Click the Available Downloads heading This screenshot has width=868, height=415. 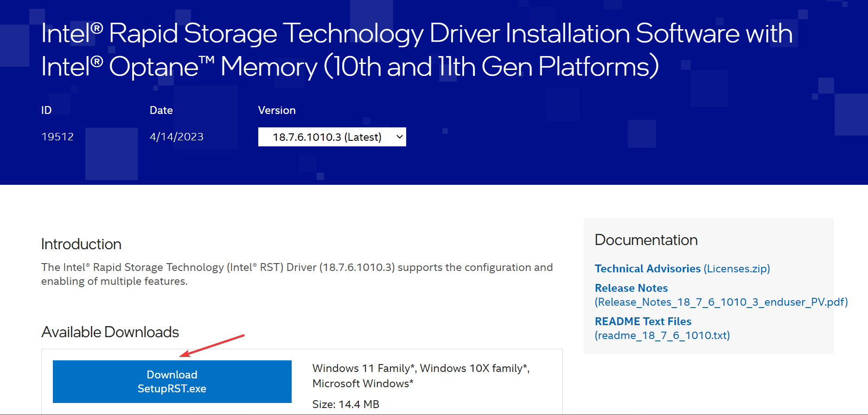[110, 332]
